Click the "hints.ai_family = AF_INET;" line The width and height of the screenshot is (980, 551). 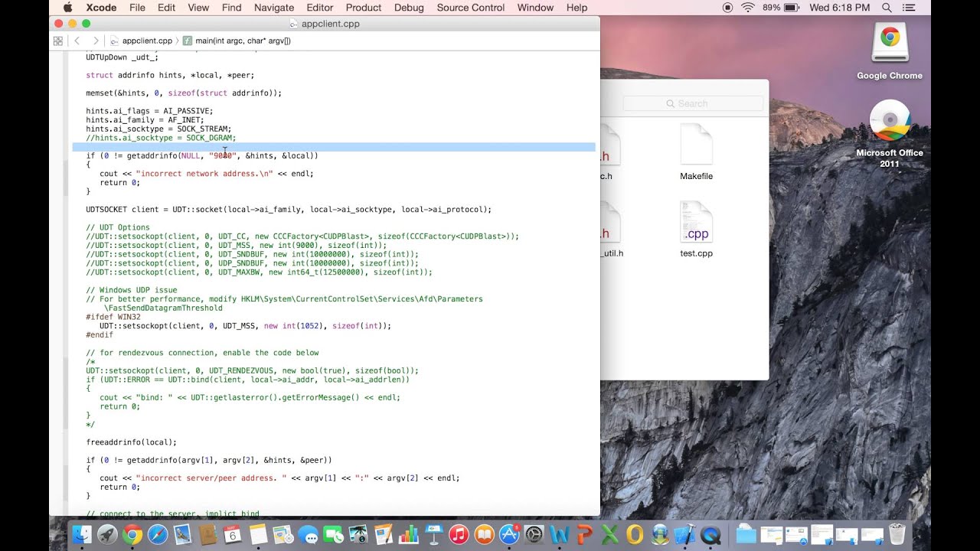pyautogui.click(x=145, y=120)
